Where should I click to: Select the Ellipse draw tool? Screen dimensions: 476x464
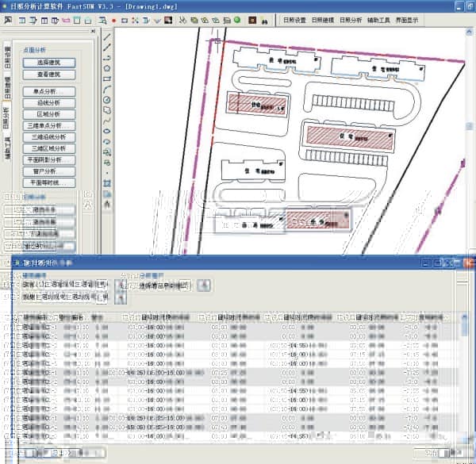(x=107, y=131)
